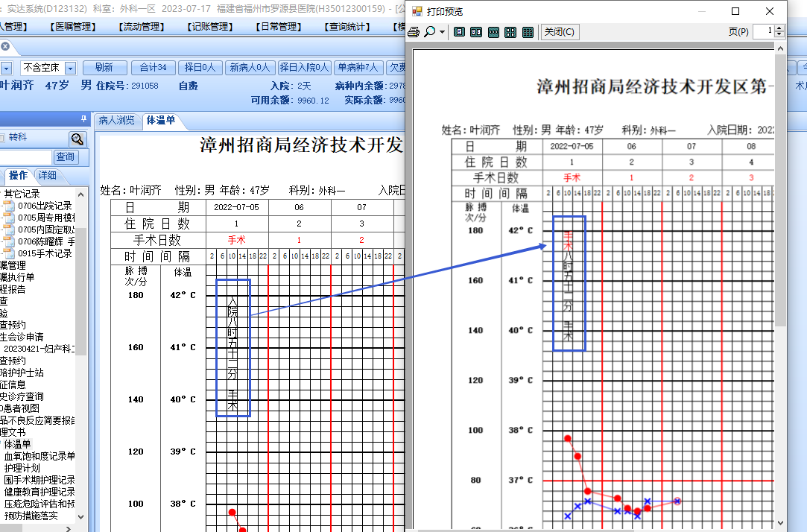Viewport: 807px width, 532px height.
Task: Click the 关闭(C) button in print preview
Action: pyautogui.click(x=560, y=32)
